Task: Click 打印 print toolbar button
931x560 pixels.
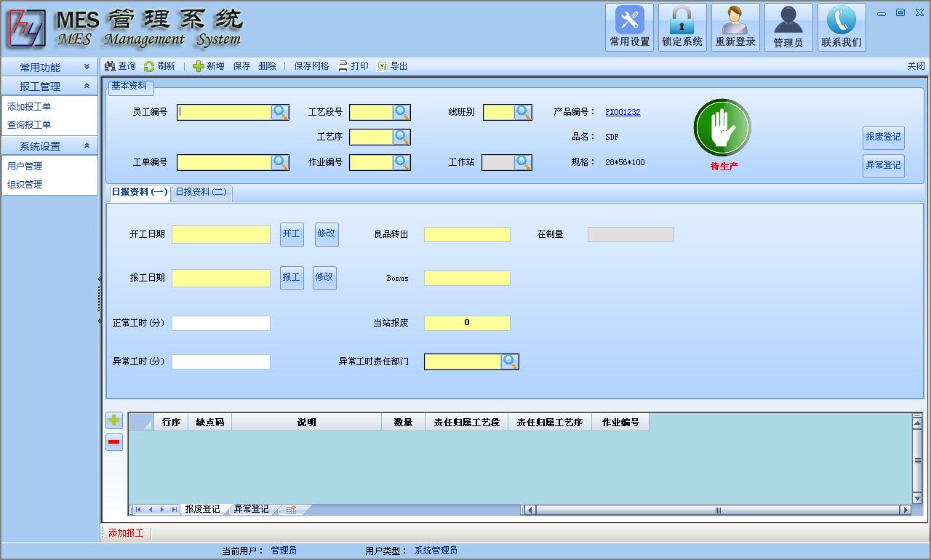Action: tap(353, 66)
